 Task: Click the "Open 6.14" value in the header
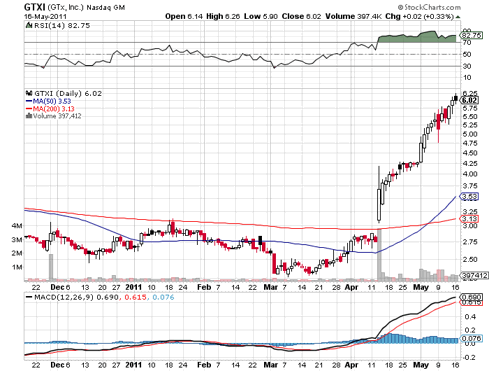pyautogui.click(x=184, y=16)
